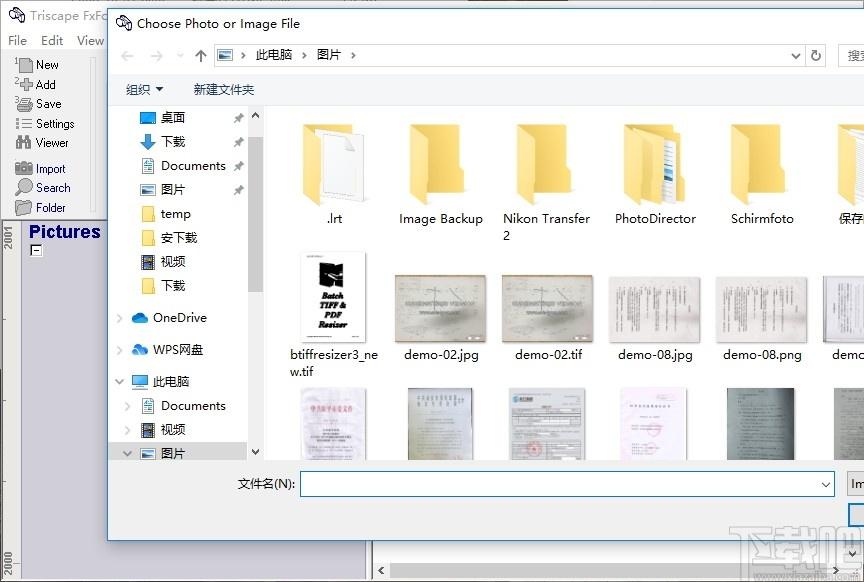Click the New album icon in Triscape
Screen dimensions: 864x582
(25, 65)
